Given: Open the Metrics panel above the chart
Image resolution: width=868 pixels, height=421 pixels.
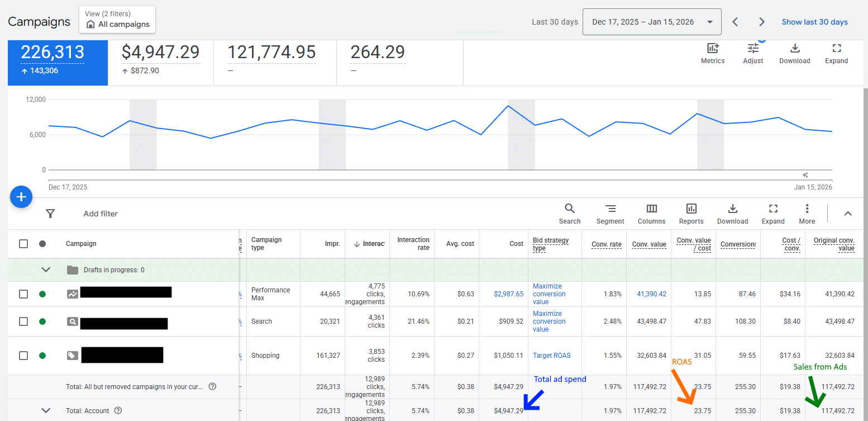Looking at the screenshot, I should (712, 54).
